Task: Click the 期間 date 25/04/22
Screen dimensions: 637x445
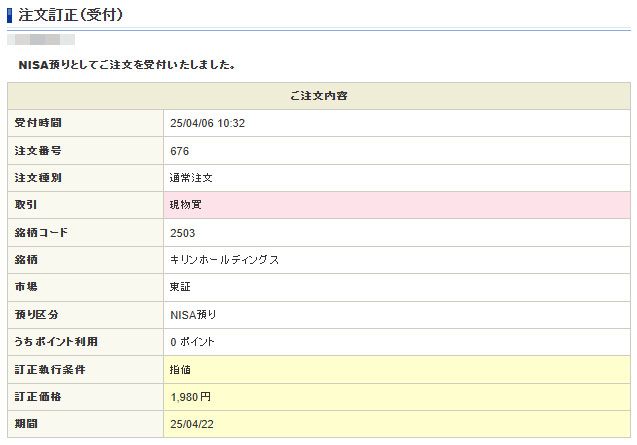Action: click(x=192, y=424)
